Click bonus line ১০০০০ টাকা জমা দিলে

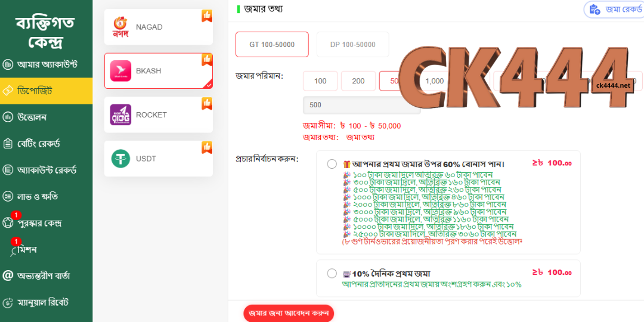428,227
